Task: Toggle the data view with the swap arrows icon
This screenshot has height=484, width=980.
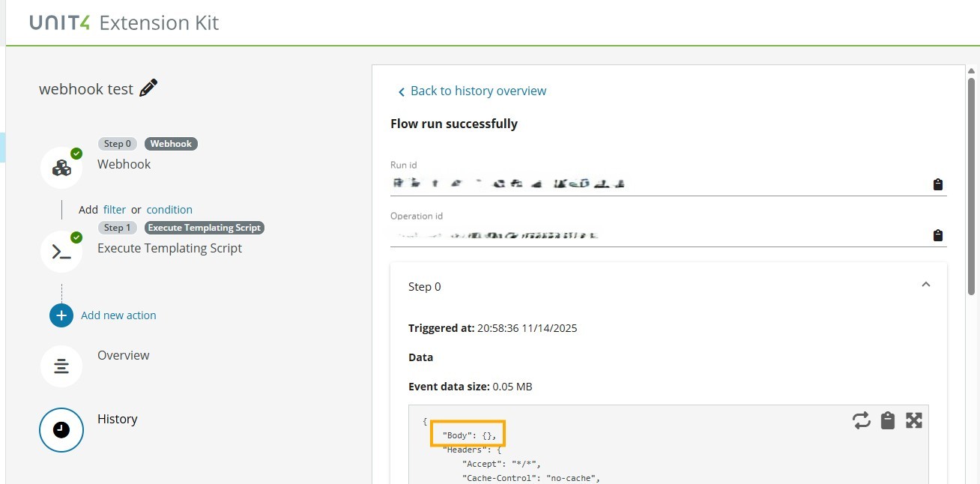Action: click(861, 420)
